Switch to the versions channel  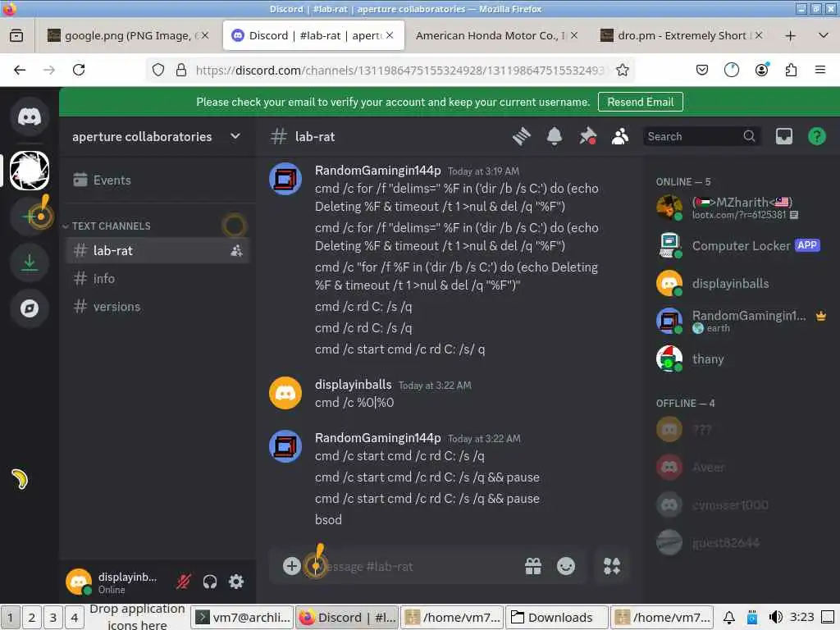157,307
